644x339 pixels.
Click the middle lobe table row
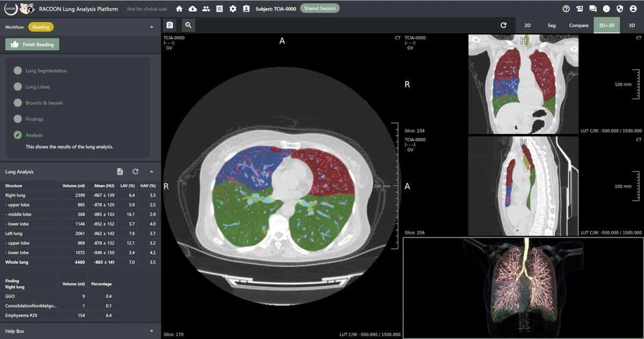point(80,215)
